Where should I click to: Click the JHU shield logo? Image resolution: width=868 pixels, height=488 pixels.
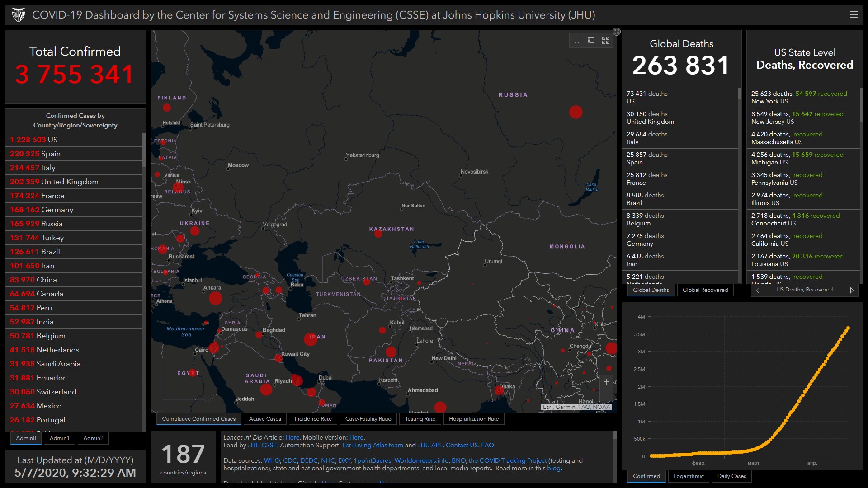(x=19, y=15)
